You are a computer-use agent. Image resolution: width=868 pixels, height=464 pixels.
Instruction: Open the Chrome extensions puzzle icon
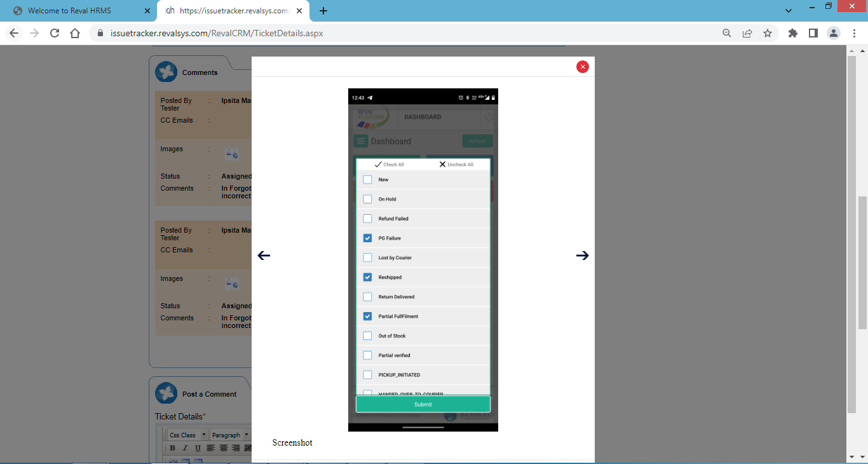pyautogui.click(x=792, y=33)
